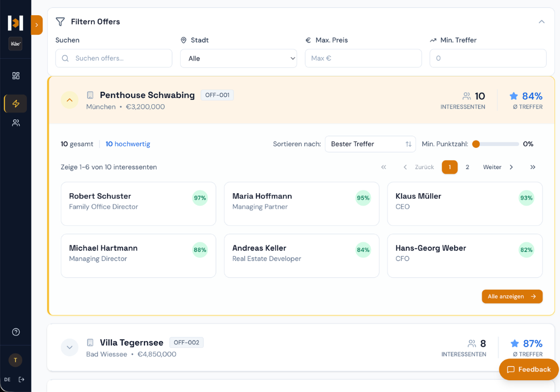The height and width of the screenshot is (392, 560).
Task: Open the Stadt dropdown set to Alle
Action: pos(239,58)
